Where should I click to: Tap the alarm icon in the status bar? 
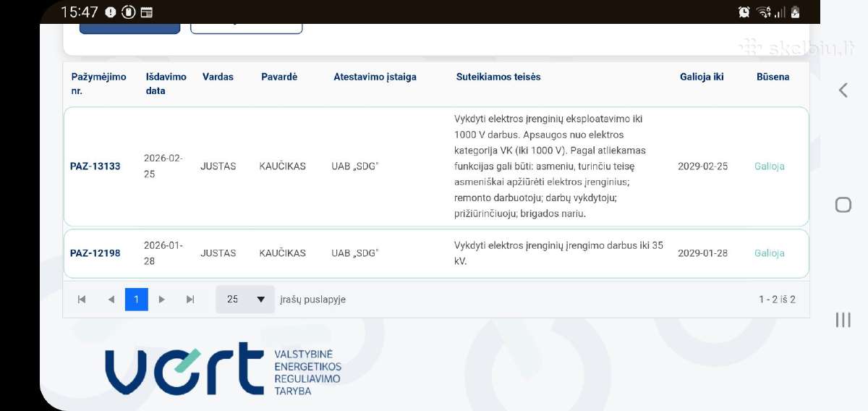744,12
